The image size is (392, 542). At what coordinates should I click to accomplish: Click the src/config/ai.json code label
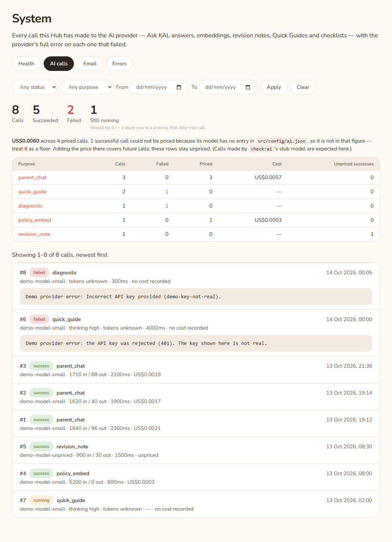[281, 141]
